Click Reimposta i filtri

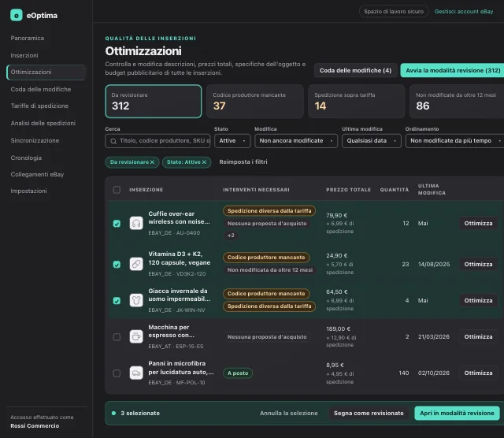(243, 162)
